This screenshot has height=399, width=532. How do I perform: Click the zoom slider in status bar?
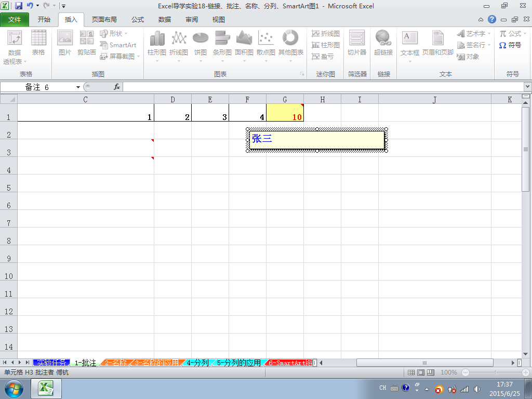(495, 373)
